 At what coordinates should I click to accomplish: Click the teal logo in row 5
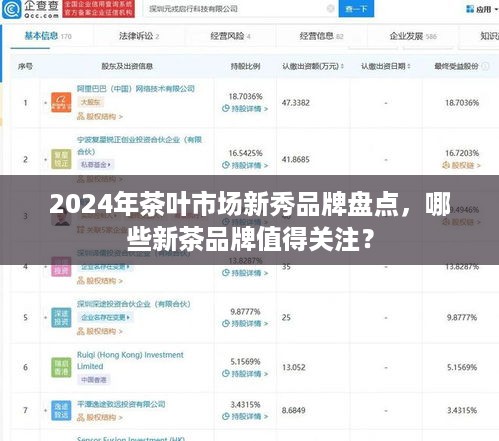pyautogui.click(x=61, y=317)
